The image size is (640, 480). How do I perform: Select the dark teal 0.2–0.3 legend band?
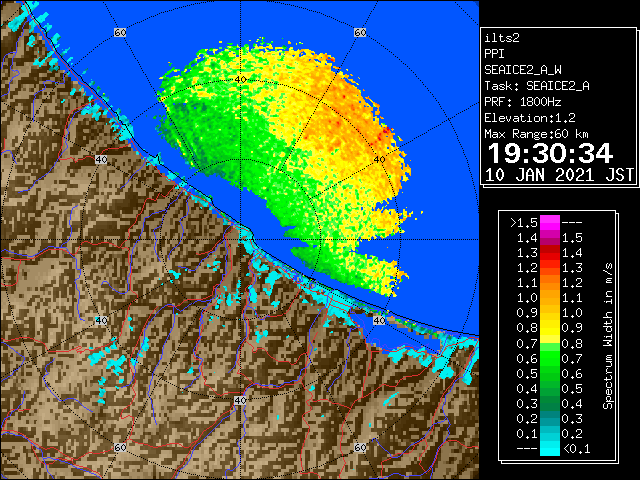pyautogui.click(x=550, y=418)
